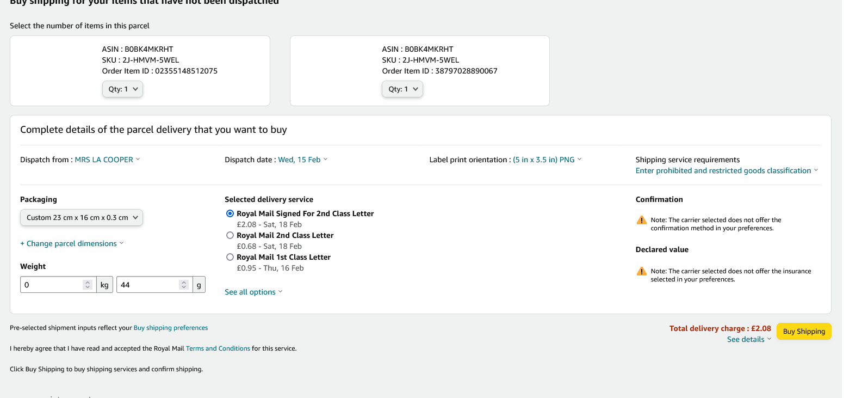Change dispatch date Wed, 15 Feb
The image size is (868, 398).
tap(302, 160)
